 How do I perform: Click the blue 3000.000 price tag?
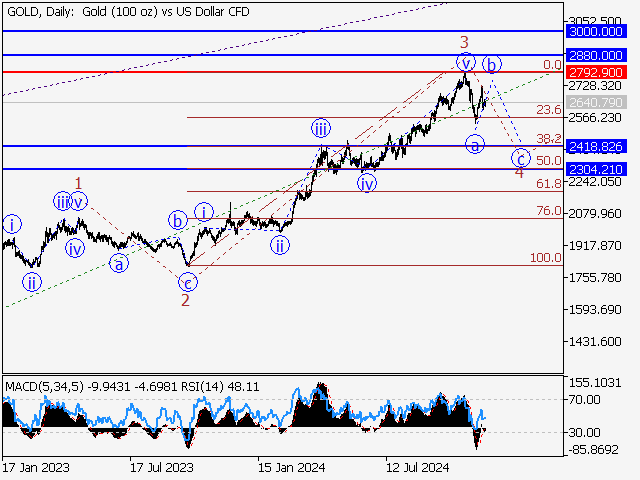point(596,32)
